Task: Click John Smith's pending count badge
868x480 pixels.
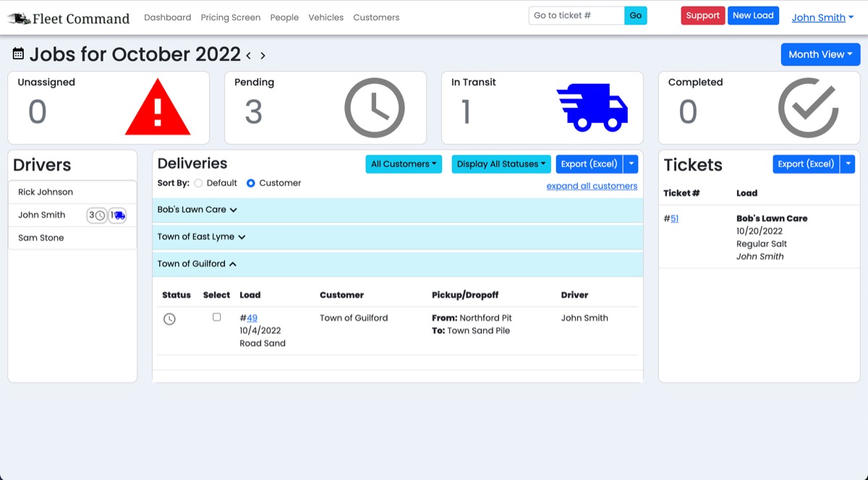Action: click(x=97, y=215)
